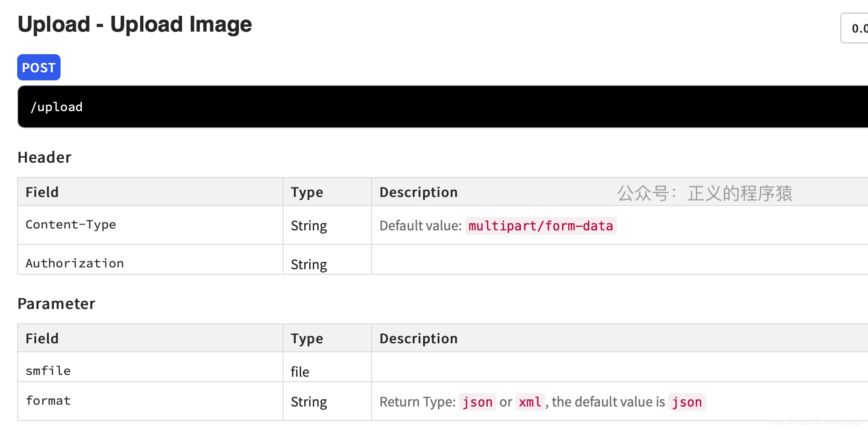Click the Upload - Upload Image heading
The image size is (868, 430).
(x=135, y=24)
